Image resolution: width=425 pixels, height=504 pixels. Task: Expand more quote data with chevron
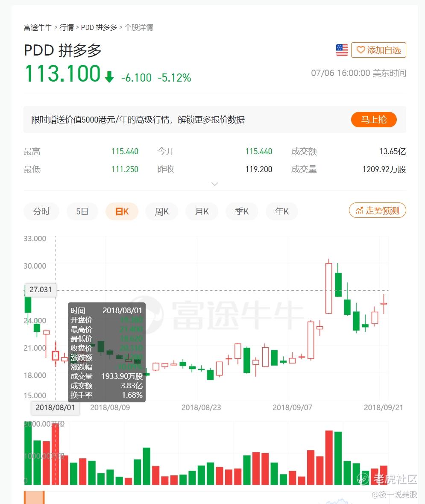(x=215, y=184)
